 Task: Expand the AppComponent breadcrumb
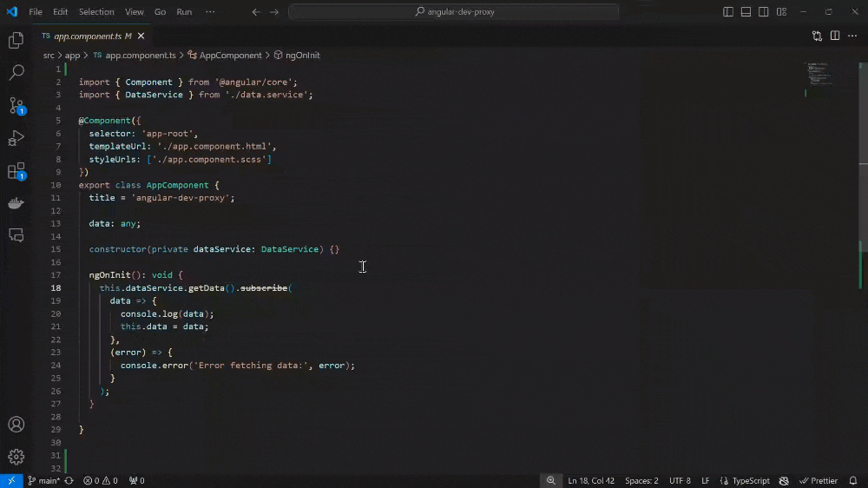pos(230,56)
